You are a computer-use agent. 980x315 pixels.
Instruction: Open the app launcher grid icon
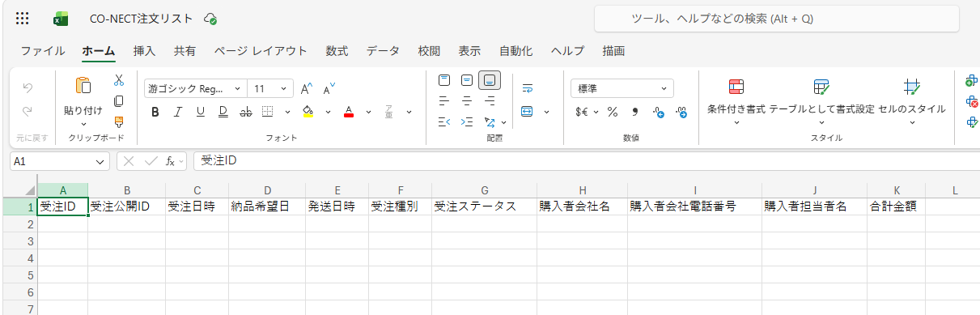pyautogui.click(x=23, y=18)
